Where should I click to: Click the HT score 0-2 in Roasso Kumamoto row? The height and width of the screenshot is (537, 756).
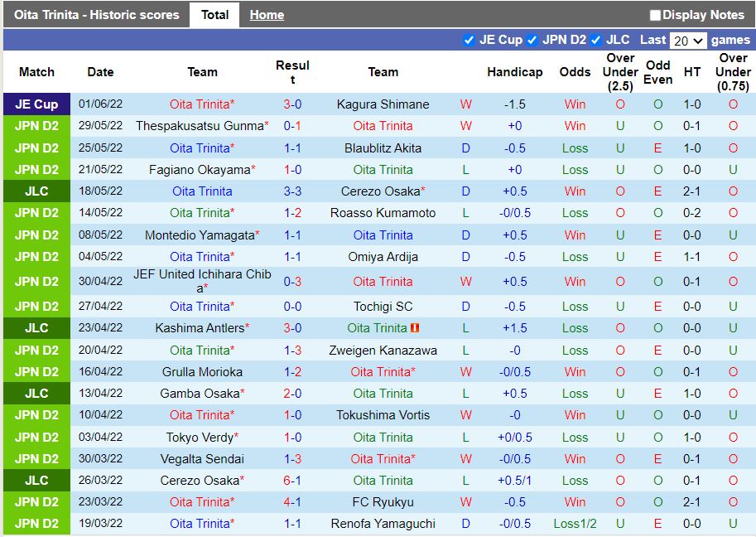pos(692,213)
